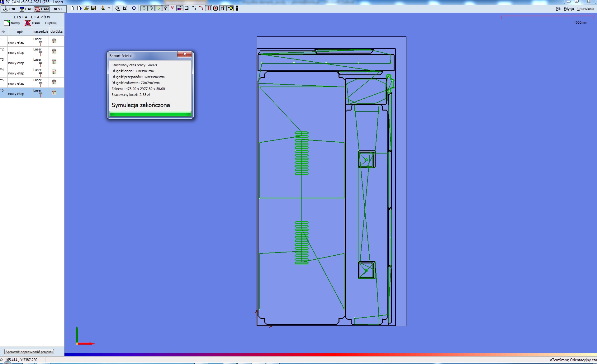Click the obróbka machining icon in row 1
The image size is (597, 364).
pos(54,41)
